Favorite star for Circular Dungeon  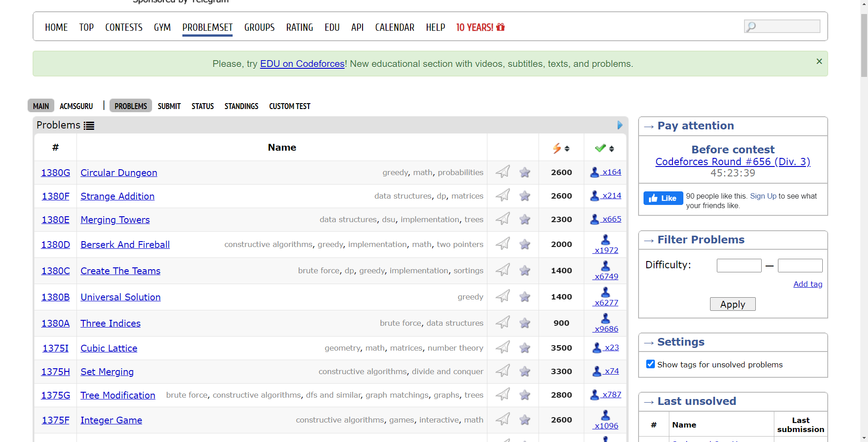pyautogui.click(x=525, y=172)
